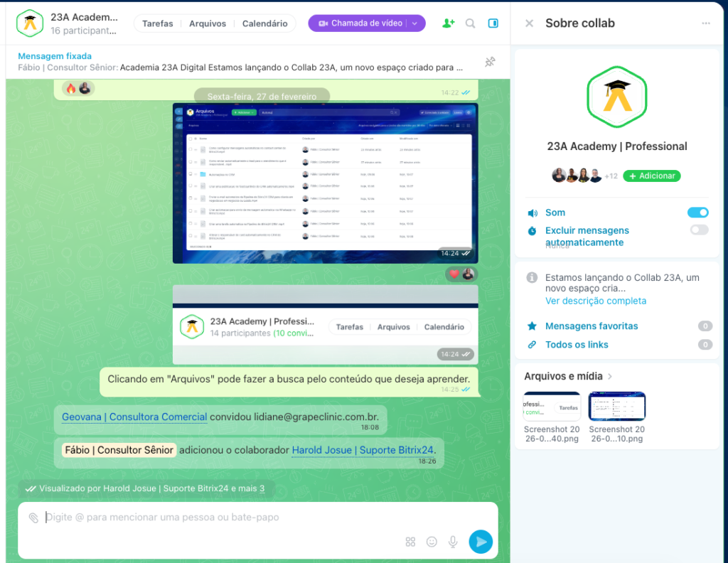Open Ver descrição completa link
Screen dimensions: 728x563
click(596, 301)
